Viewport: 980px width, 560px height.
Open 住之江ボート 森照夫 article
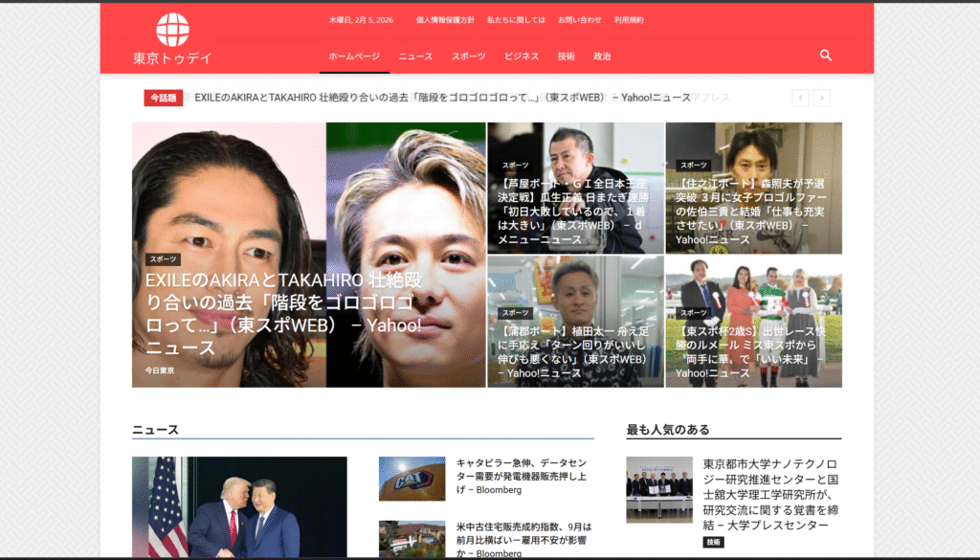(x=750, y=212)
